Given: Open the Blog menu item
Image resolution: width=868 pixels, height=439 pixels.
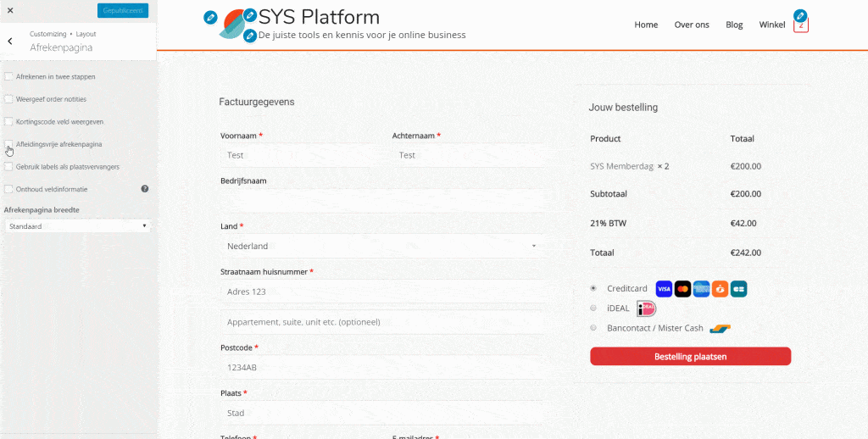Looking at the screenshot, I should pos(734,25).
